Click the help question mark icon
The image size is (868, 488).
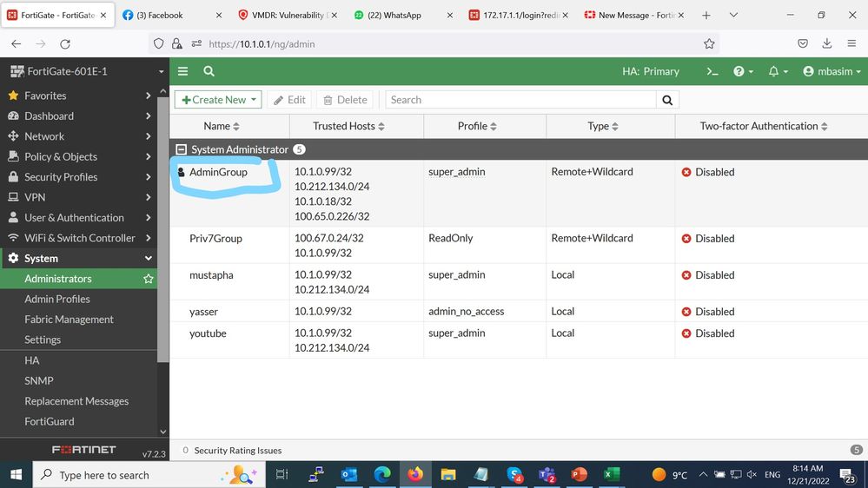coord(743,71)
